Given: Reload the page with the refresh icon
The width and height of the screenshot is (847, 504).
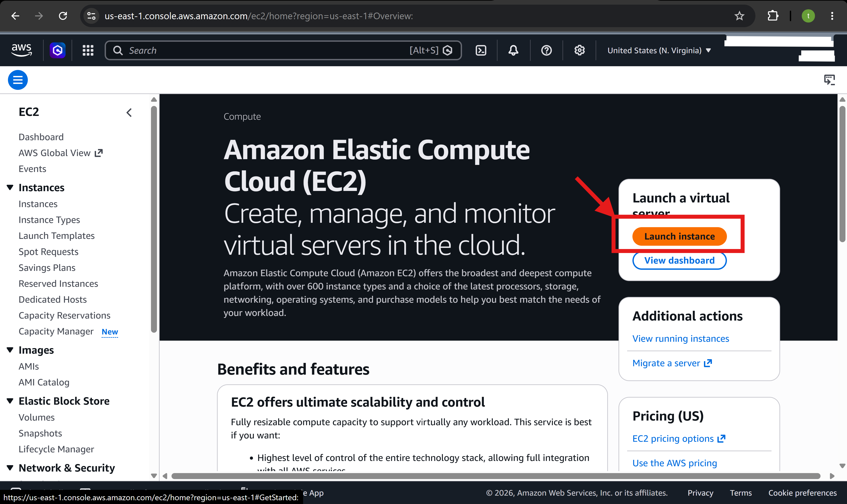Looking at the screenshot, I should 63,16.
